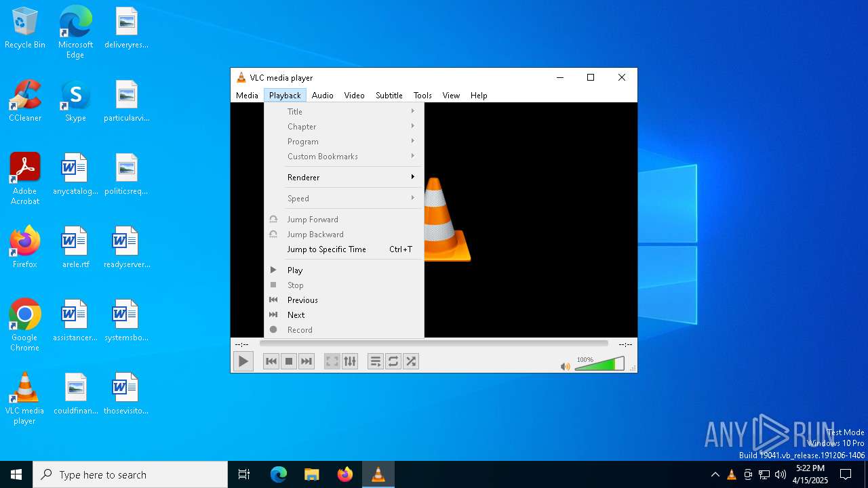
Task: Close the open Playback menu
Action: [x=285, y=96]
